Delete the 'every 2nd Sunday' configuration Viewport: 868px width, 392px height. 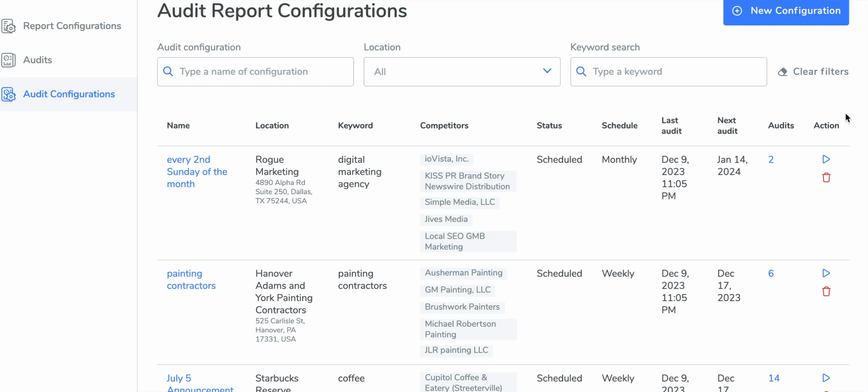pyautogui.click(x=826, y=177)
